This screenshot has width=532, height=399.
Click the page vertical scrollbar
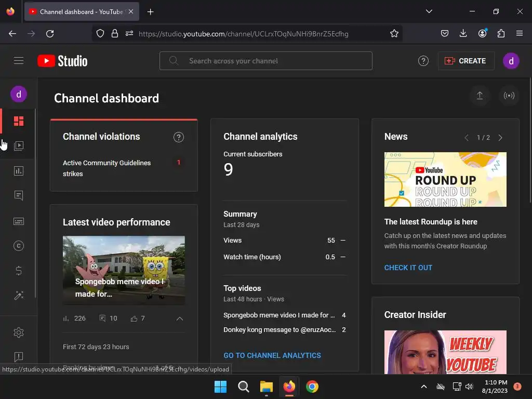tap(530, 141)
